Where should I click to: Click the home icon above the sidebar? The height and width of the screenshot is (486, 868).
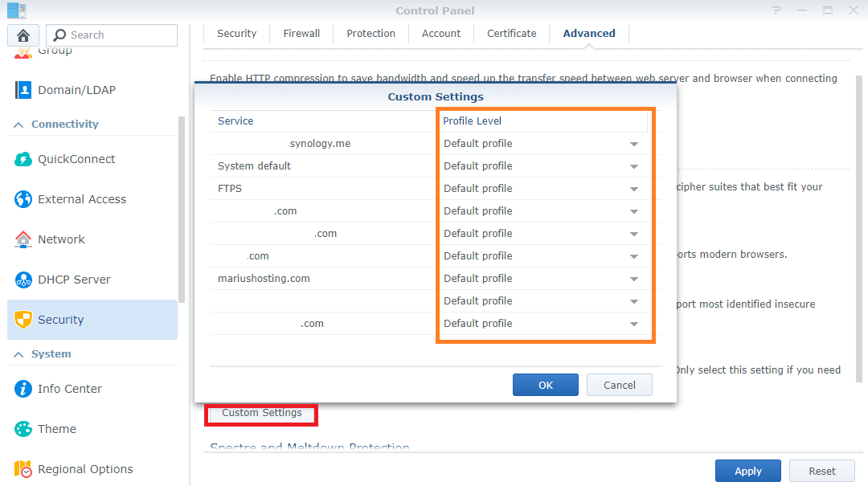click(23, 35)
